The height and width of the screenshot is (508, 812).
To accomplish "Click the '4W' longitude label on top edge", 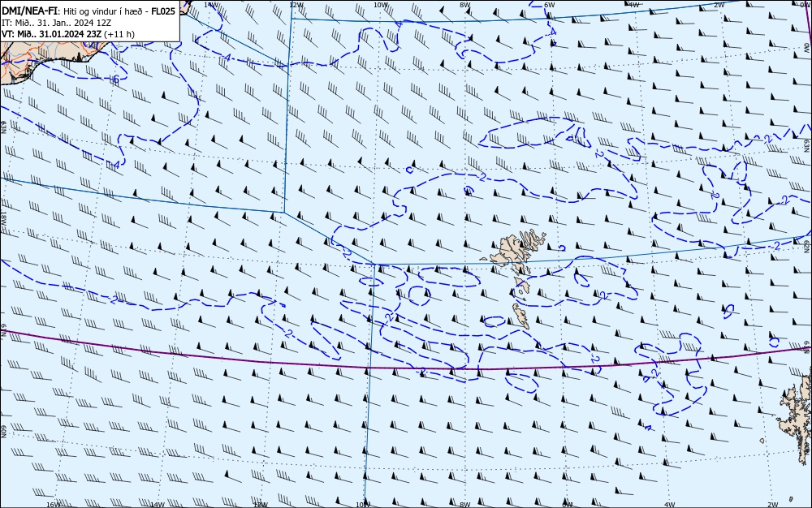I will (x=634, y=5).
